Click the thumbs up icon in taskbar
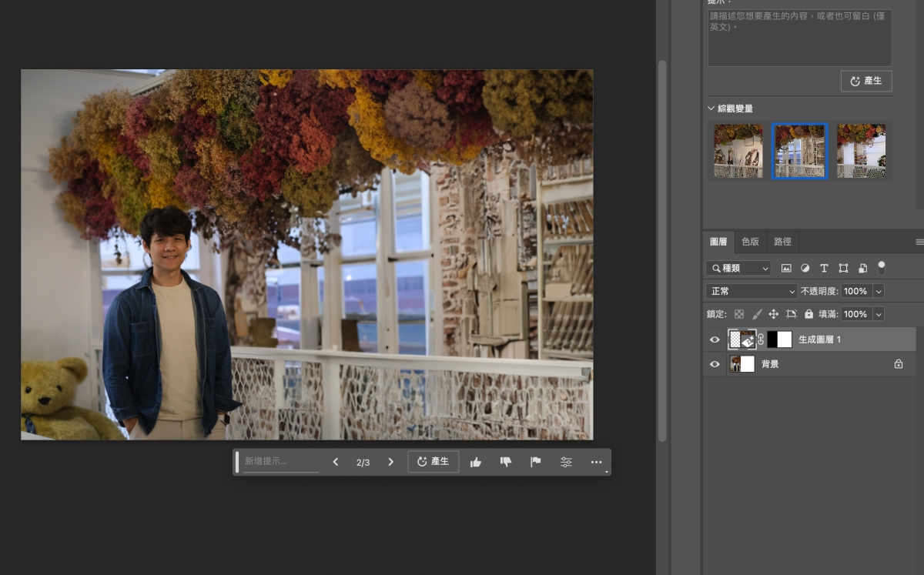The image size is (924, 575). pos(476,462)
